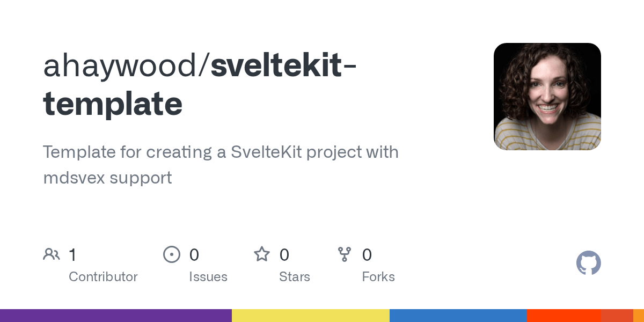Click the zero count above Issues
Image resolution: width=644 pixels, height=322 pixels.
coord(194,254)
